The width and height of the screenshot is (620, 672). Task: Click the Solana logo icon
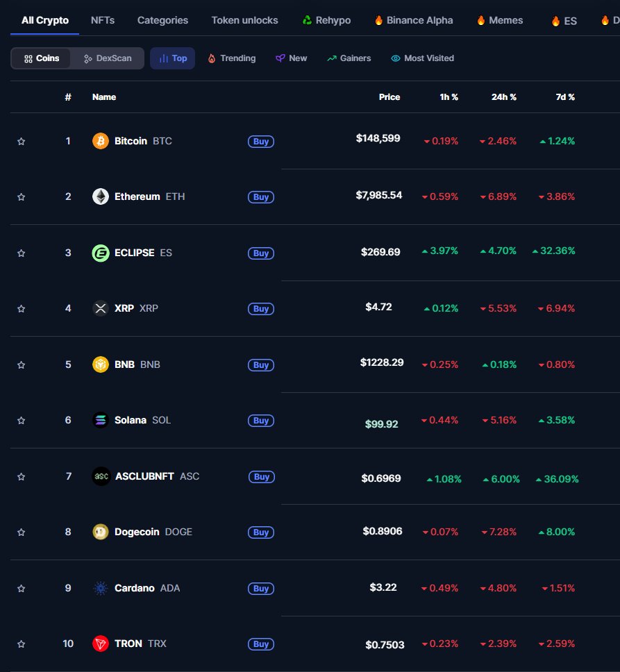100,420
